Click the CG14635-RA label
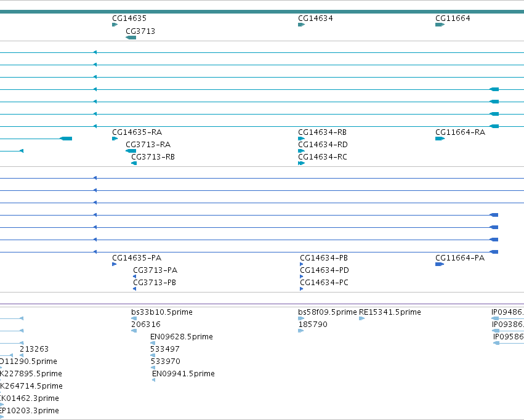 click(x=137, y=132)
